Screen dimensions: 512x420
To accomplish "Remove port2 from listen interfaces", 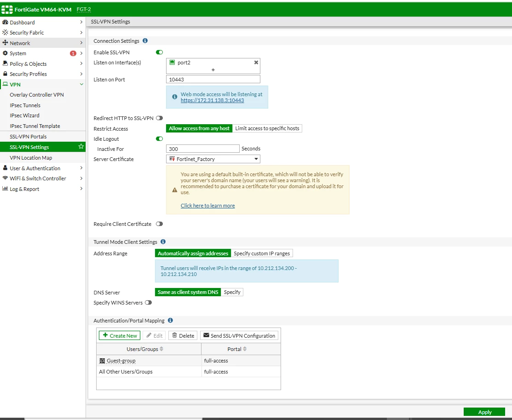I will pyautogui.click(x=256, y=63).
